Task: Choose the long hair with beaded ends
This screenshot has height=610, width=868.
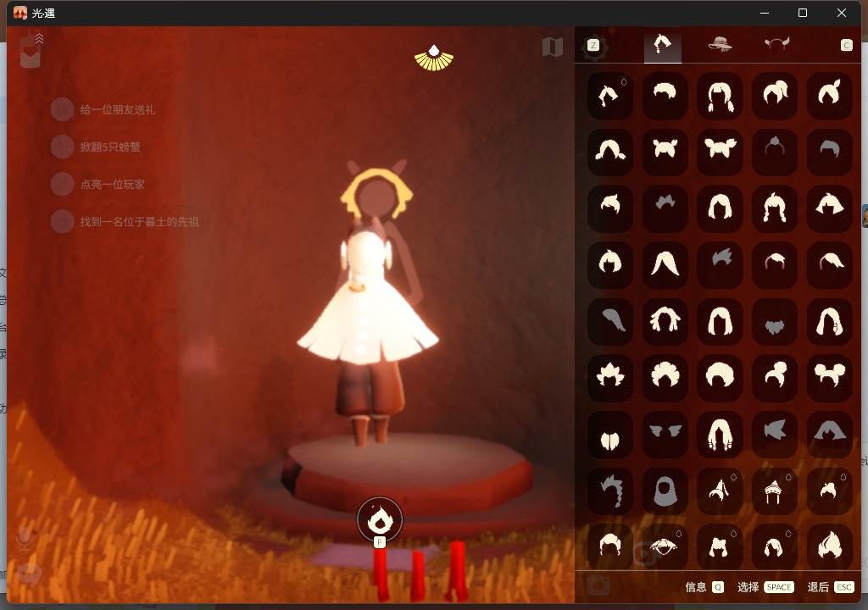Action: click(720, 435)
